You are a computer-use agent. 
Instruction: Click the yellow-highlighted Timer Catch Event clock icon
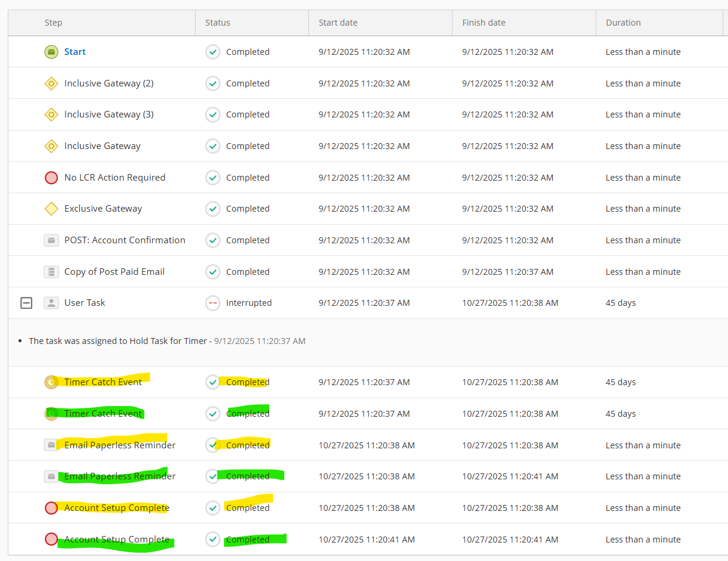(x=51, y=382)
